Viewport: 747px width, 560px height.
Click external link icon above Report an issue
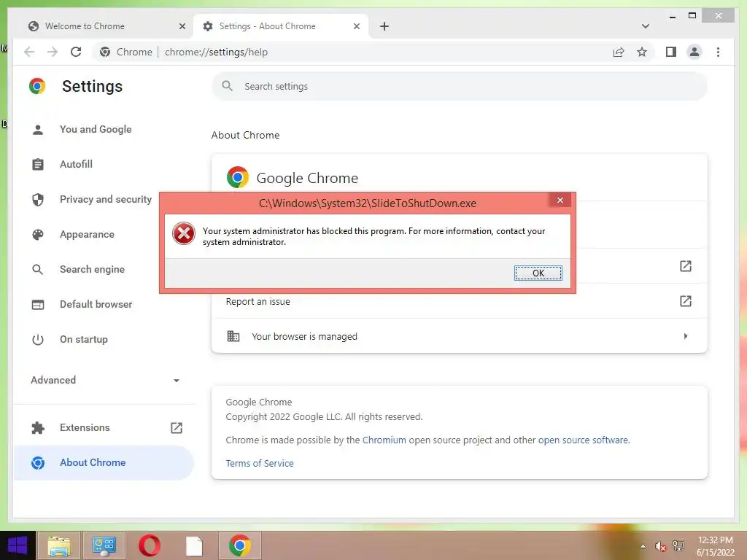click(685, 266)
